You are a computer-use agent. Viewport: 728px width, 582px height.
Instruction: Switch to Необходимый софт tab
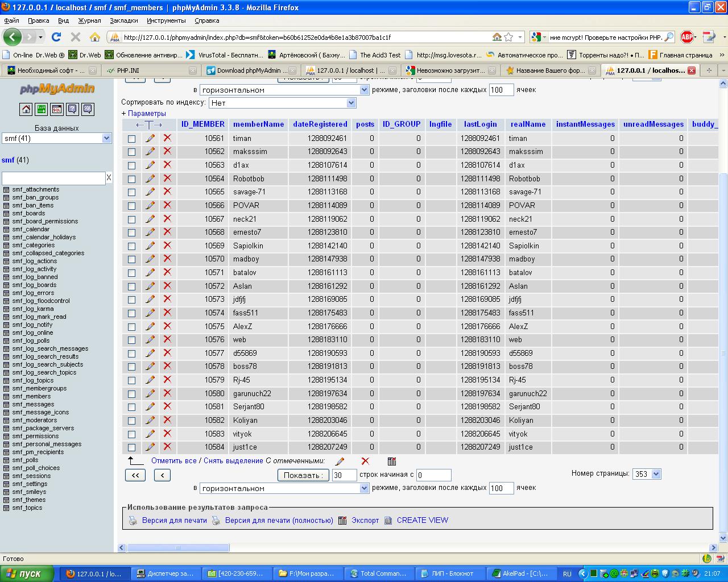pos(51,70)
